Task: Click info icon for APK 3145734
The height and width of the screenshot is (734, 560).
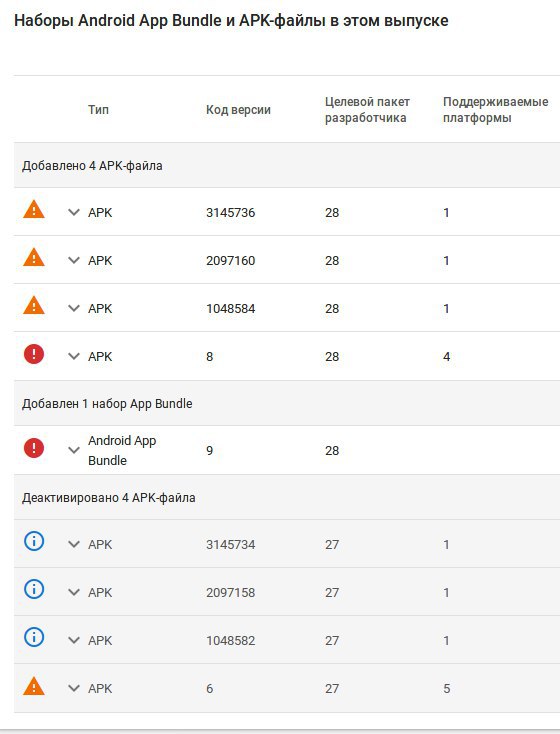Action: (34, 542)
